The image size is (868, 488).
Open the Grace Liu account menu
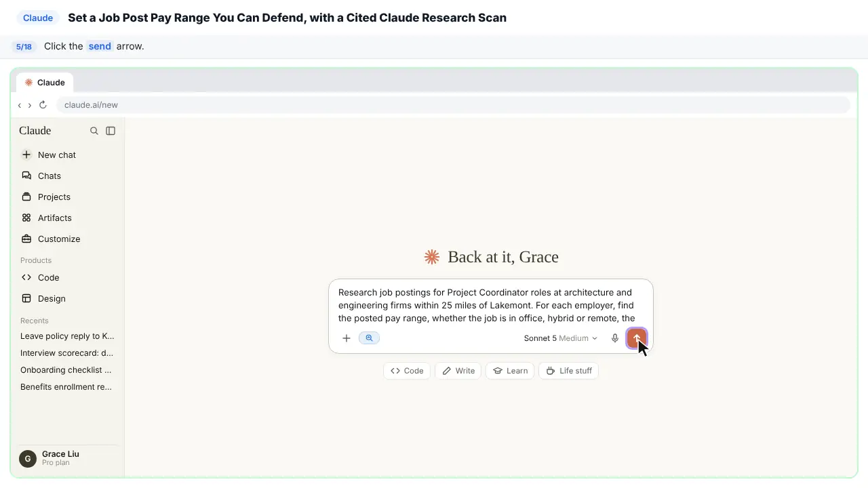click(x=67, y=458)
